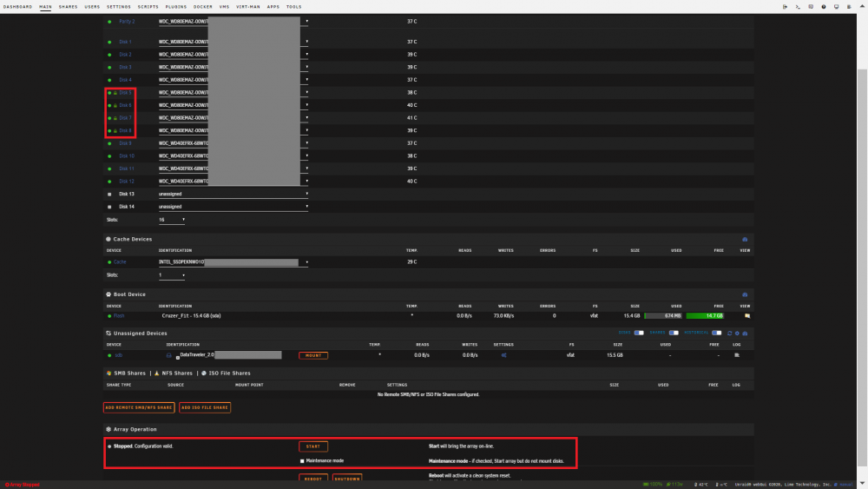Click the ISO File Shares icon

tap(204, 373)
